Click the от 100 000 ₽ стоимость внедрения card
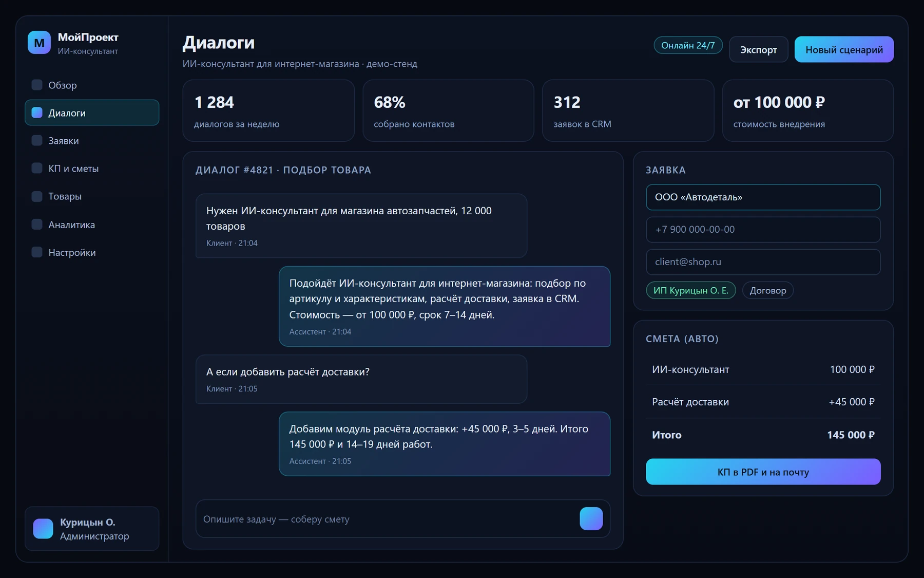924x578 pixels. (x=808, y=110)
